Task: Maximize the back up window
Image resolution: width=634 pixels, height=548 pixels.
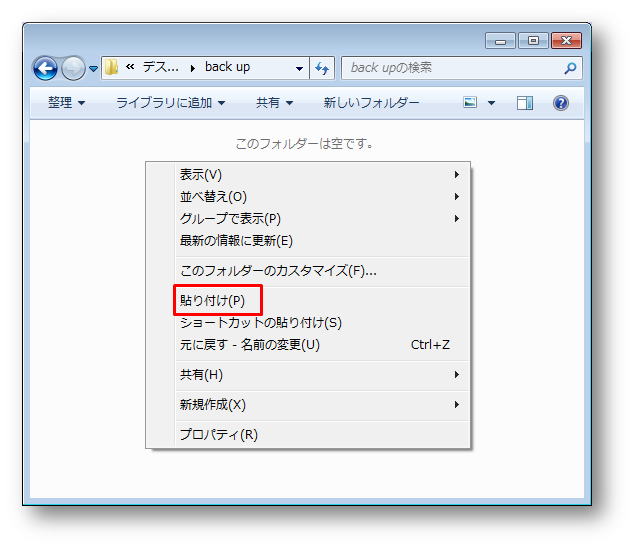Action: 533,41
